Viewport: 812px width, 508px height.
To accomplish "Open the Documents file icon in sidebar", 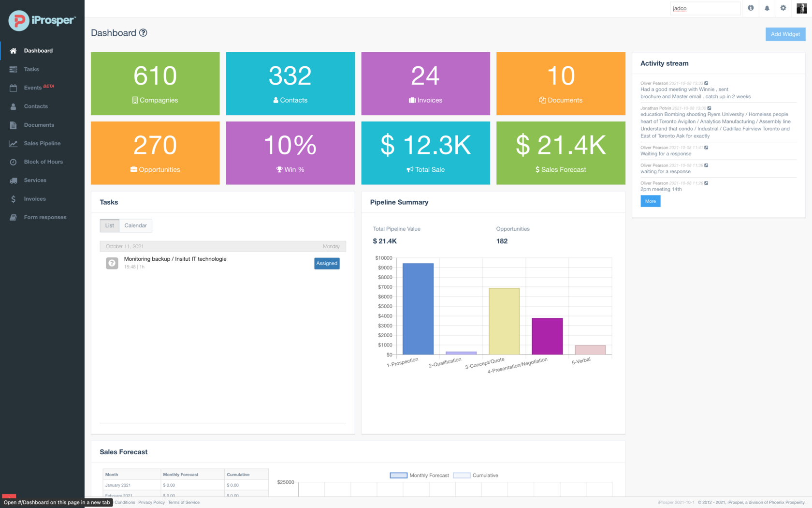I will click(13, 125).
